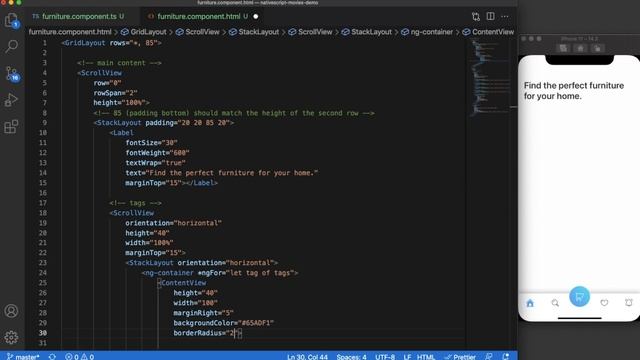Click simulator rotate toolbar icon

pyautogui.click(x=597, y=48)
